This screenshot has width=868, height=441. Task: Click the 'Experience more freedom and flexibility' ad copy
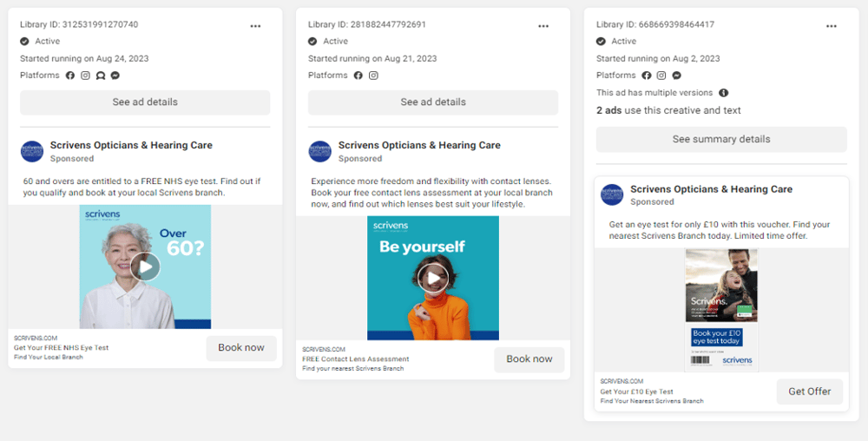pyautogui.click(x=431, y=193)
